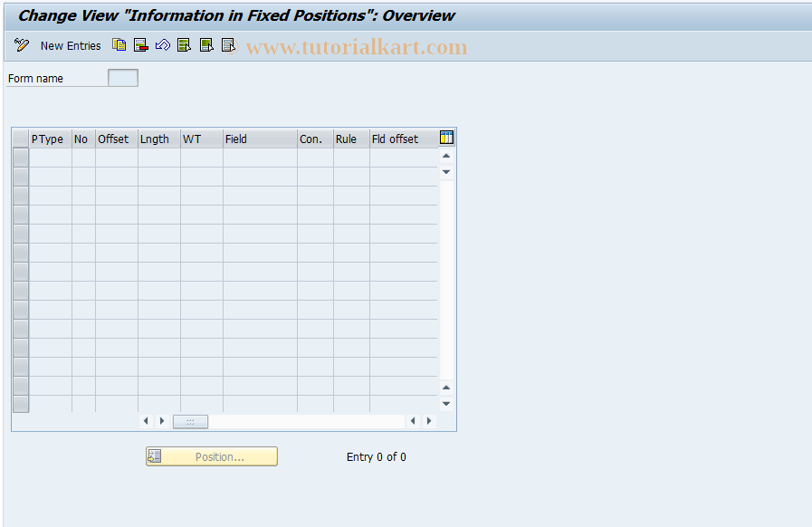Click the WT column header

202,139
